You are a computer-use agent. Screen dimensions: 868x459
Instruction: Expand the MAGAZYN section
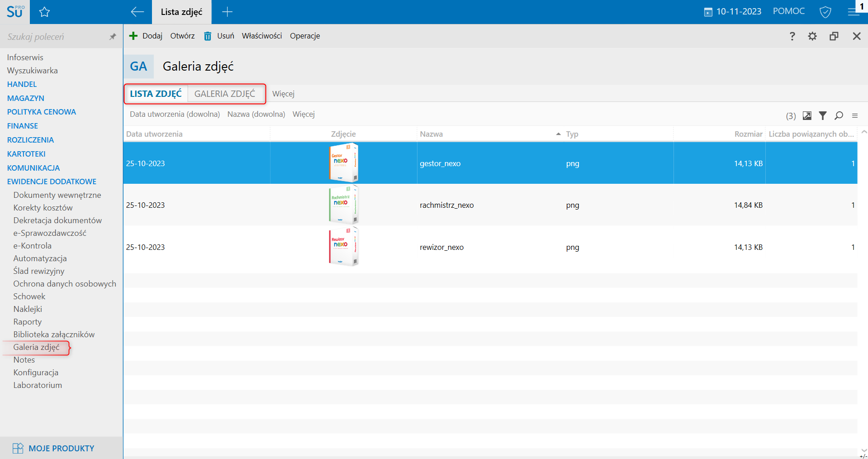[25, 98]
